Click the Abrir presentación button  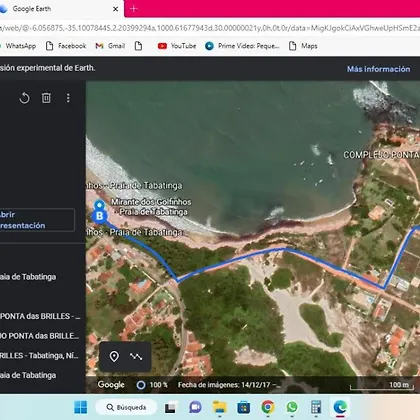click(x=37, y=220)
